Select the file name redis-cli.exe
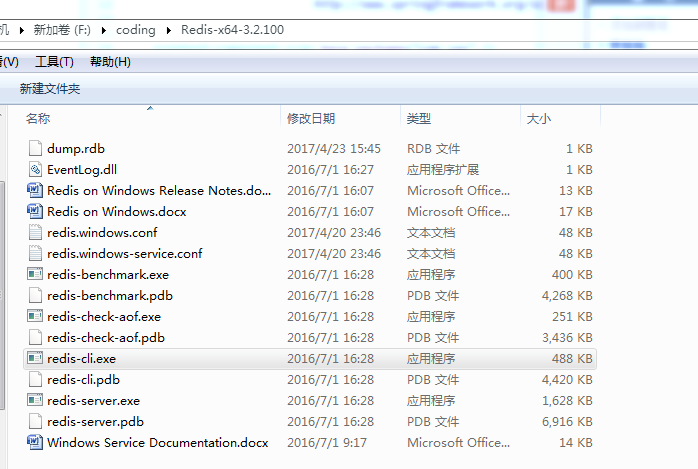 (x=81, y=359)
